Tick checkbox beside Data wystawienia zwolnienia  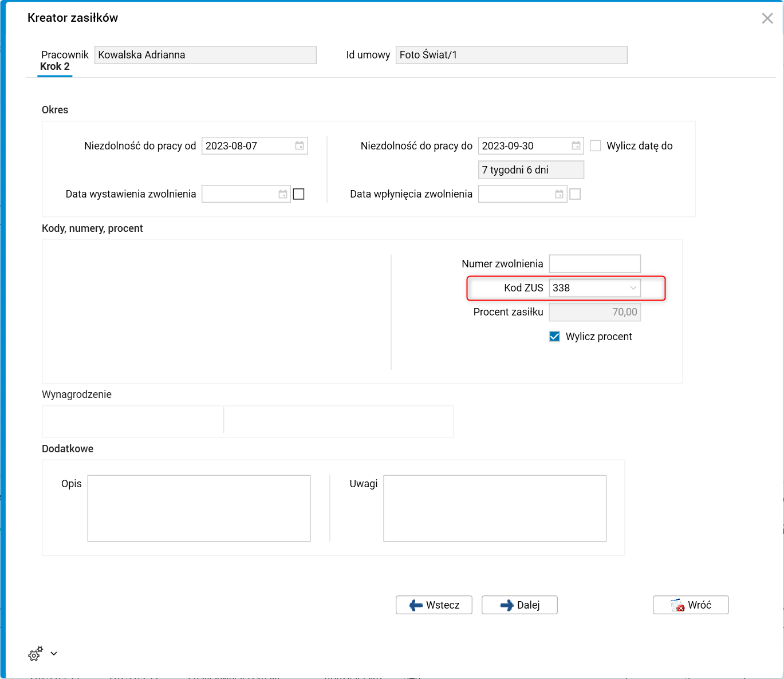298,194
